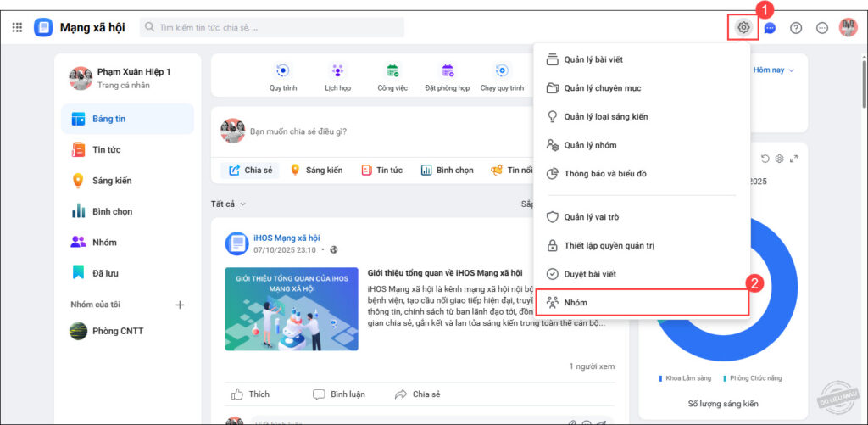The height and width of the screenshot is (425, 868).
Task: Select Quản lý loại sáng kiến menu item
Action: [x=641, y=116]
